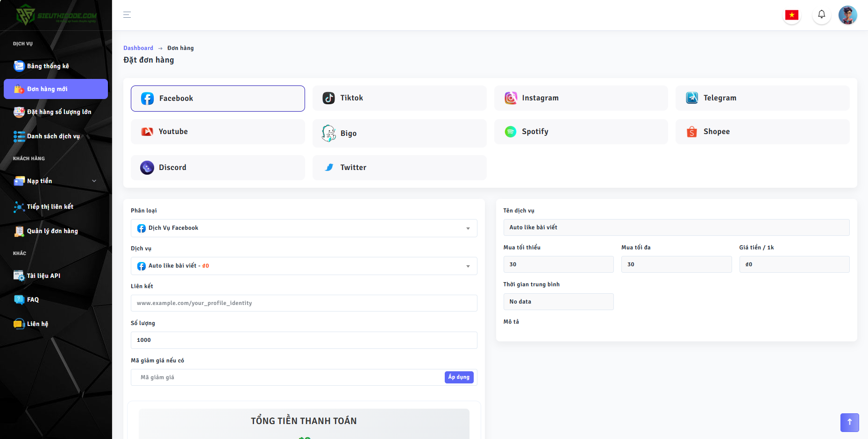Click the Liên hệ message icon

(x=19, y=324)
